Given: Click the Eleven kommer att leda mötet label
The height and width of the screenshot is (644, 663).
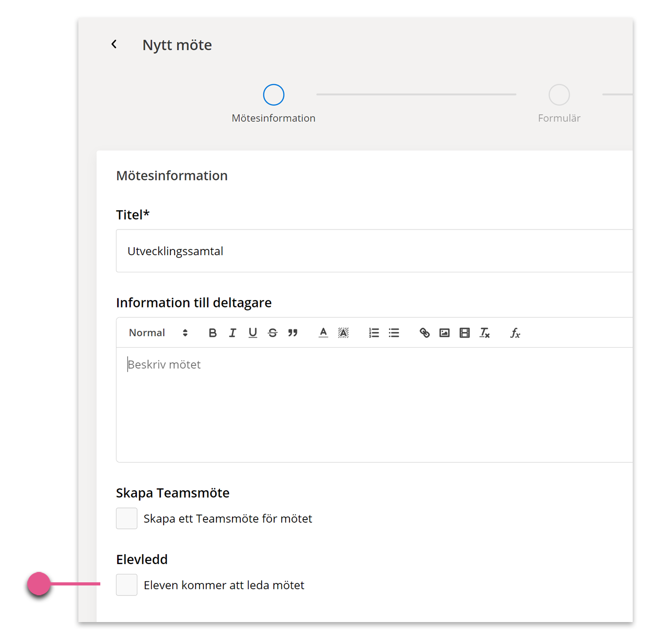Looking at the screenshot, I should coord(224,585).
